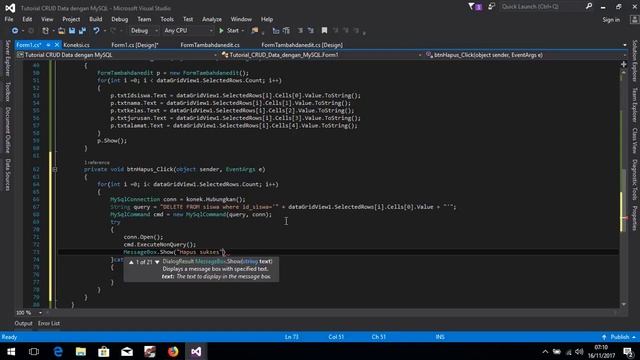Open the Properties side tab
Image resolution: width=640 pixels, height=360 pixels.
pyautogui.click(x=635, y=218)
